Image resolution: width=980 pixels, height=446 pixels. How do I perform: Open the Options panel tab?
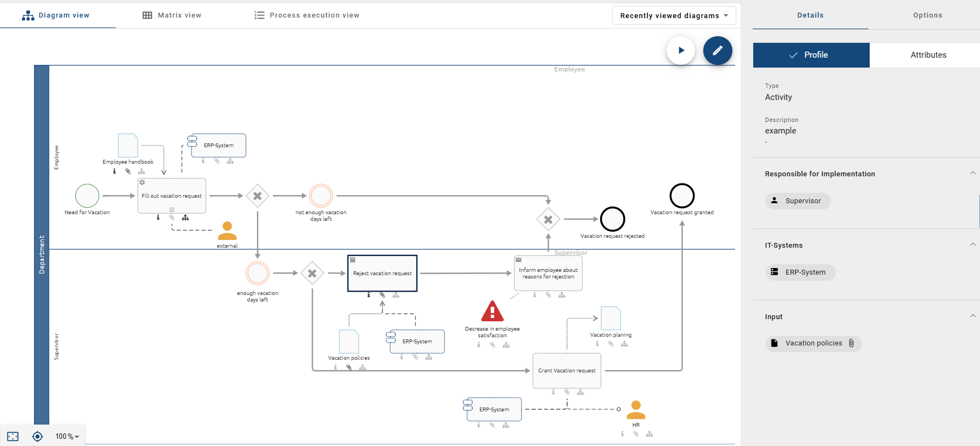point(927,15)
